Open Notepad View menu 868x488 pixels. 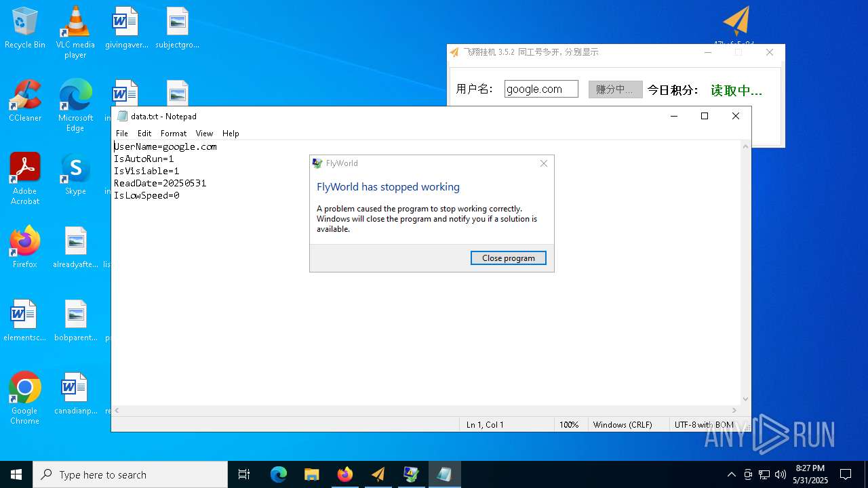[204, 134]
